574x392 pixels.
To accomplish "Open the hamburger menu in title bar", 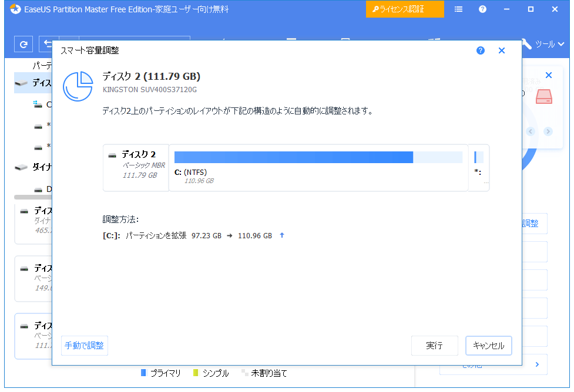I will click(458, 9).
